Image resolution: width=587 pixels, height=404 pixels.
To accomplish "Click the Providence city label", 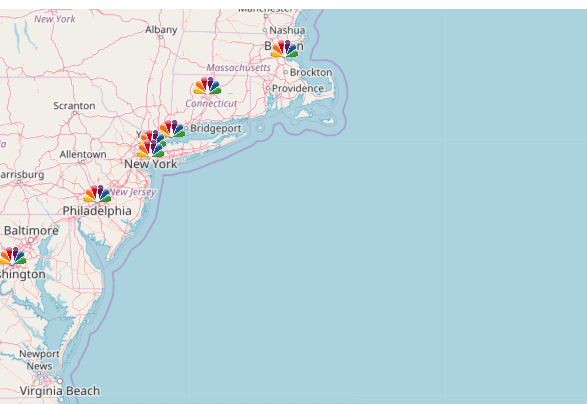I will tap(298, 88).
